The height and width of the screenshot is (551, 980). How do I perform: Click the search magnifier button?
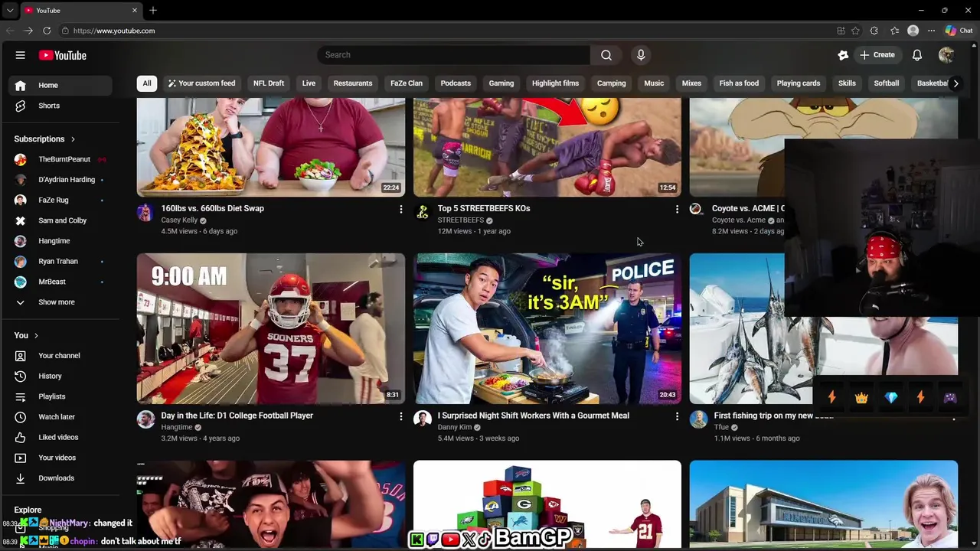coord(606,55)
